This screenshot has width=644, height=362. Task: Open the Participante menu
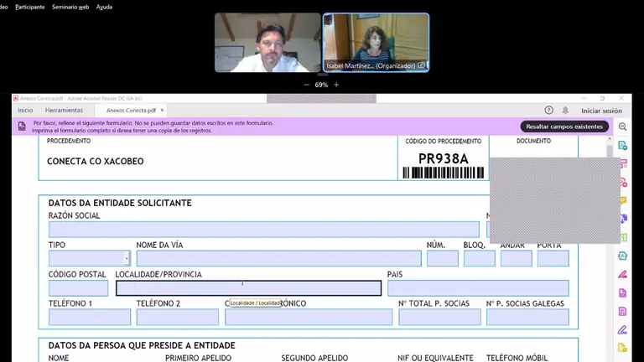coord(29,7)
